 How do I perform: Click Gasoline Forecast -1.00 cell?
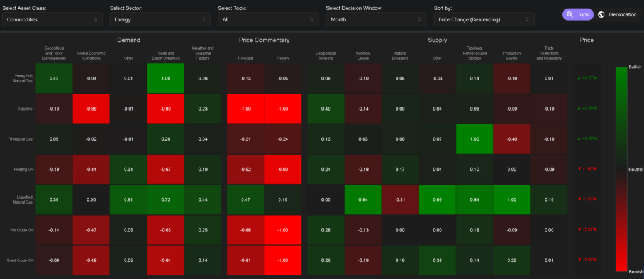[246, 109]
